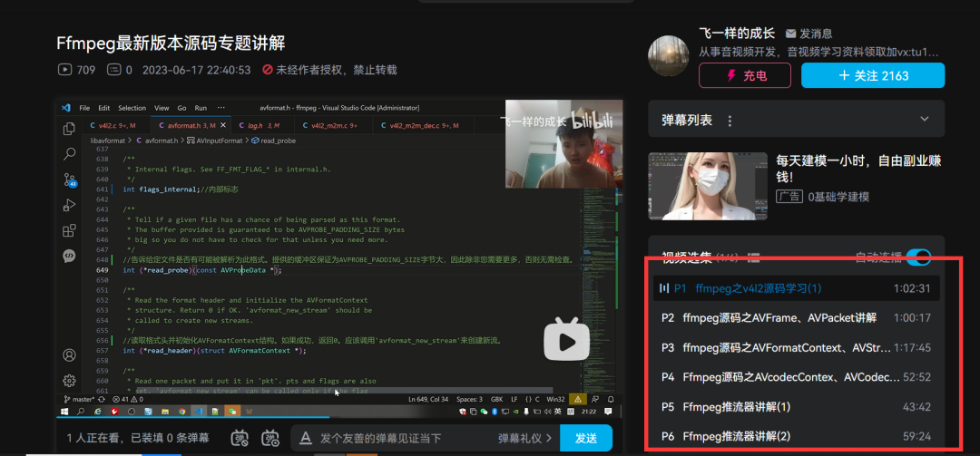Screen dimensions: 980x456
Task: Open the 弹幕列表 three-dot options menu
Action: (x=730, y=121)
